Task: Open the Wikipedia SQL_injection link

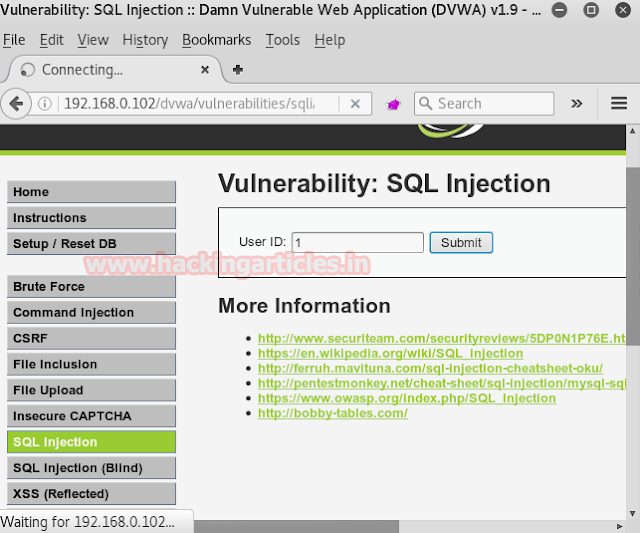Action: pyautogui.click(x=391, y=353)
